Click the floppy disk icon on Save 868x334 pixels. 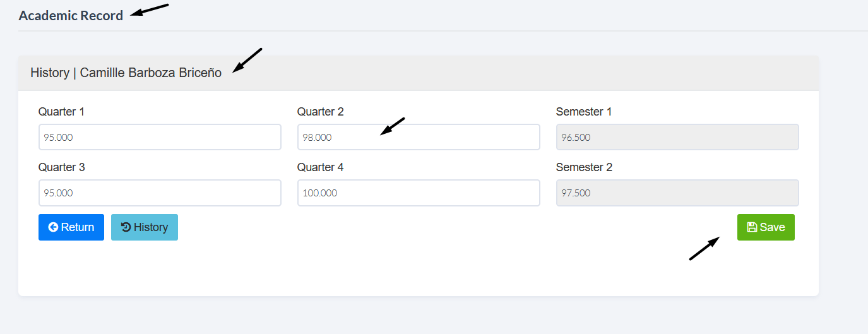tap(752, 227)
